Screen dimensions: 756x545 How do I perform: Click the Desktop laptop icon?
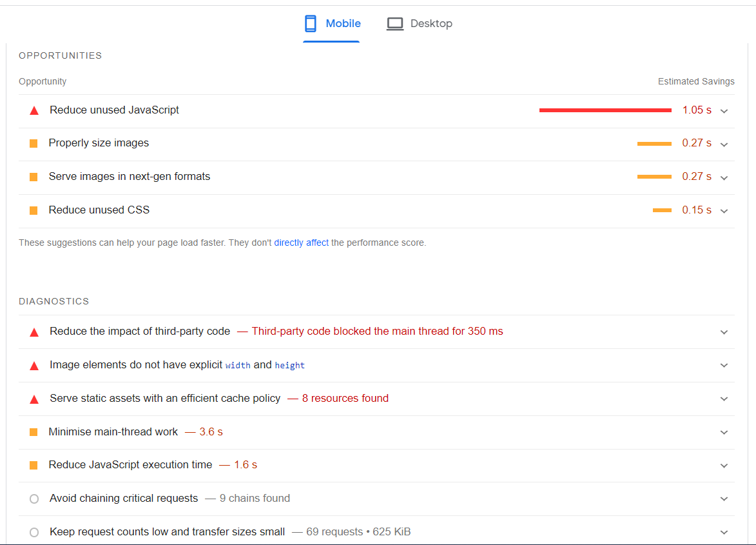tap(395, 24)
